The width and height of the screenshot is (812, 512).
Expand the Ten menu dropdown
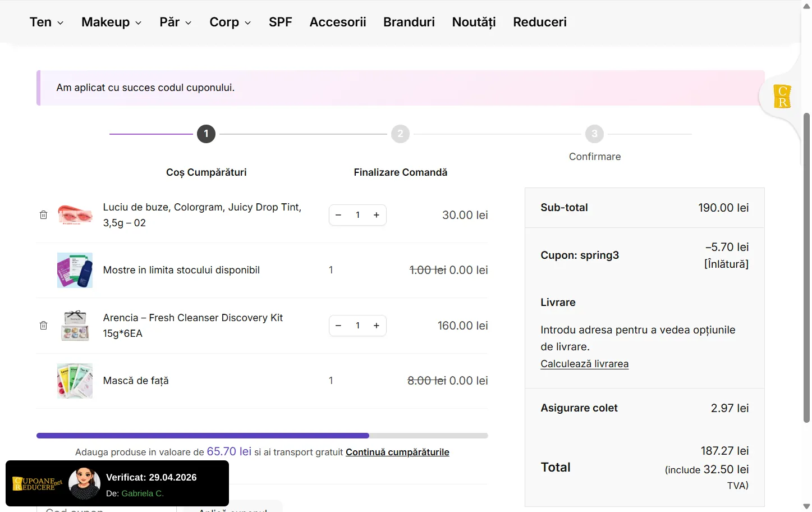pyautogui.click(x=46, y=22)
